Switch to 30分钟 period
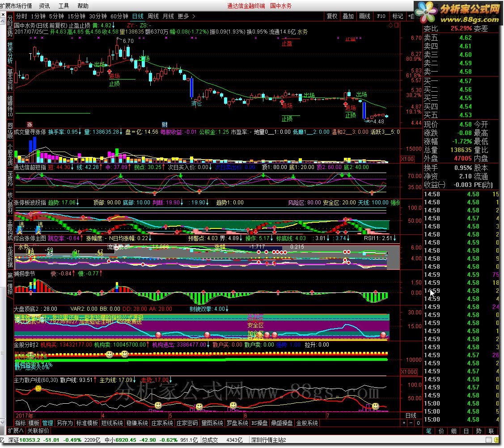504x448 pixels. (98, 16)
